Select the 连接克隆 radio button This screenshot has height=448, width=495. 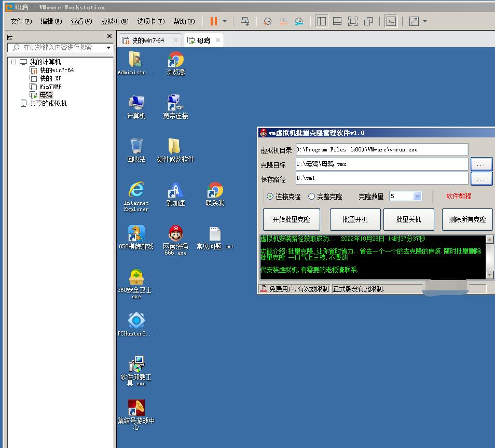[x=270, y=197]
